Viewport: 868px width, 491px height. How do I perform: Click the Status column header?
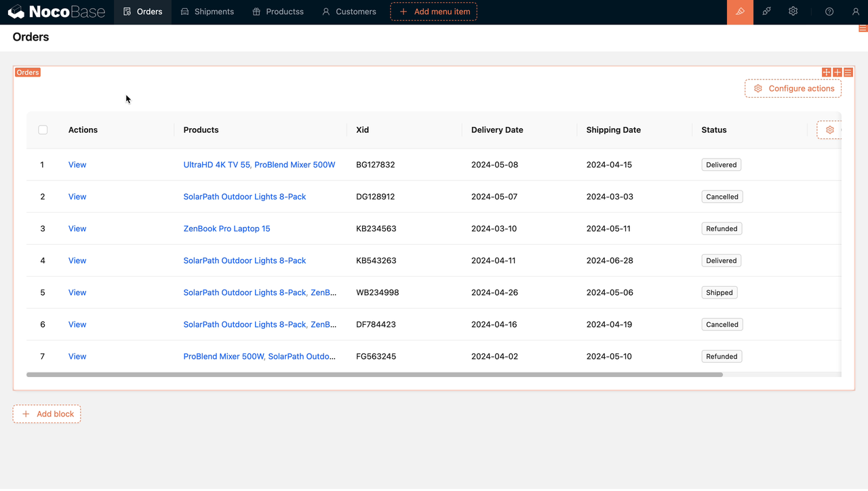pyautogui.click(x=714, y=130)
